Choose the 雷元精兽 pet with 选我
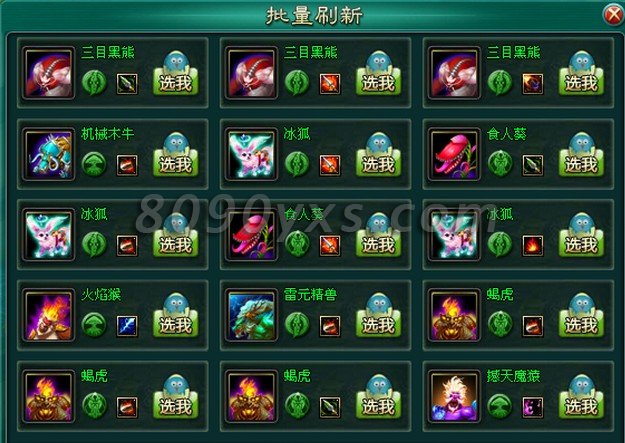The width and height of the screenshot is (625, 443). 378,319
